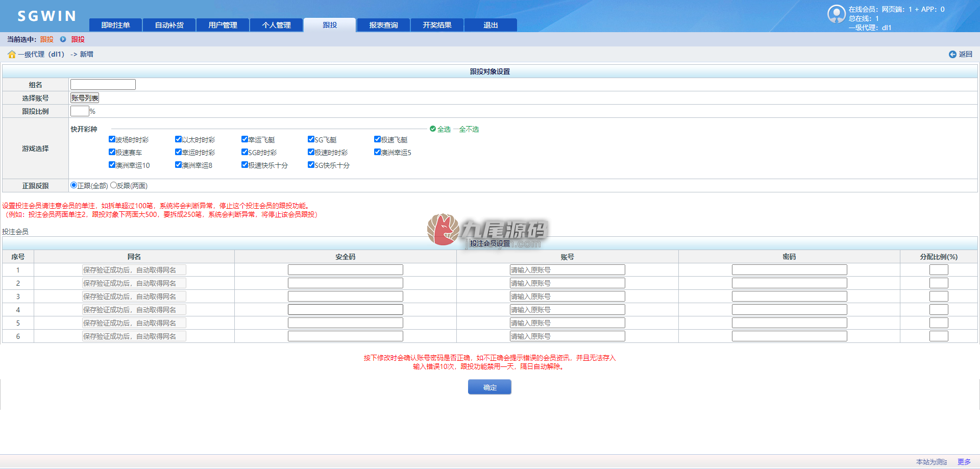Select the 反跟(两面) radio button
Screen dimensions: 980x469
[114, 185]
